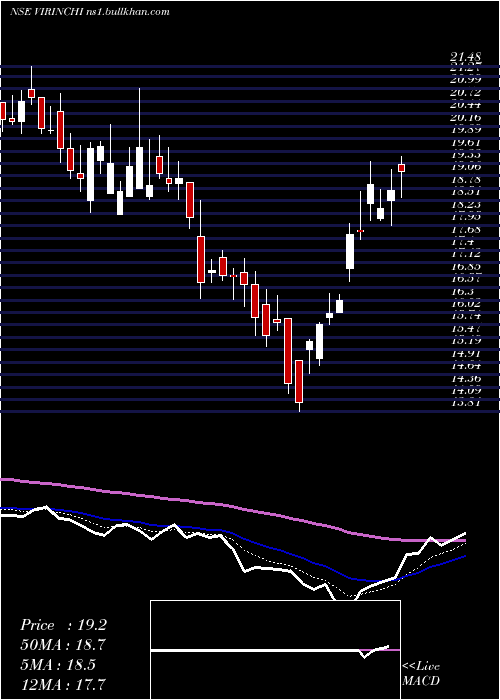
Task: Click the 16.3 price axis label
Action: click(x=462, y=291)
